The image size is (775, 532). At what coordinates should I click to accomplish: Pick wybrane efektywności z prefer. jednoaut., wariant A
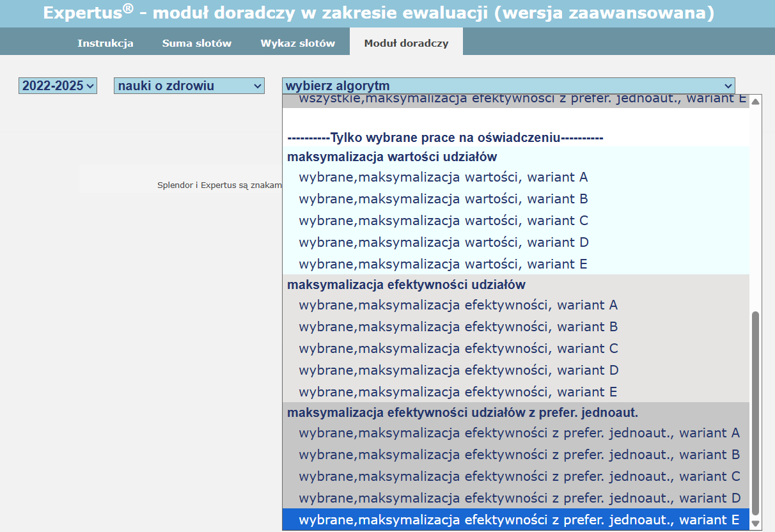[x=519, y=433]
